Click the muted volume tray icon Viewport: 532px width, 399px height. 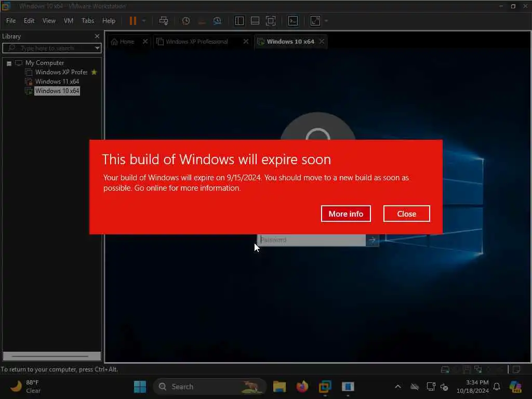(x=445, y=387)
